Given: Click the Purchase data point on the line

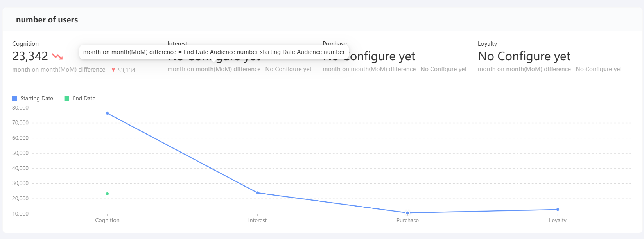Looking at the screenshot, I should coord(407,213).
